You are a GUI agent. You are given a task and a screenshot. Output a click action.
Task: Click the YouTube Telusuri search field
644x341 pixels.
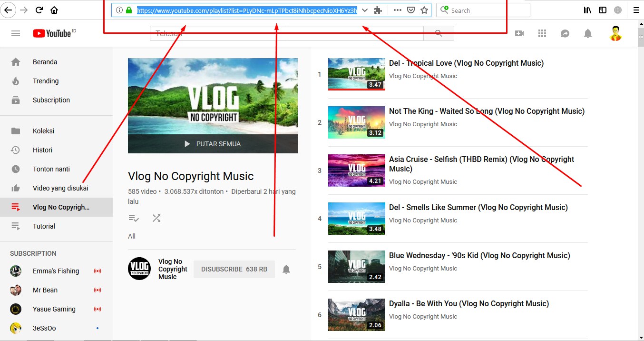(x=287, y=33)
